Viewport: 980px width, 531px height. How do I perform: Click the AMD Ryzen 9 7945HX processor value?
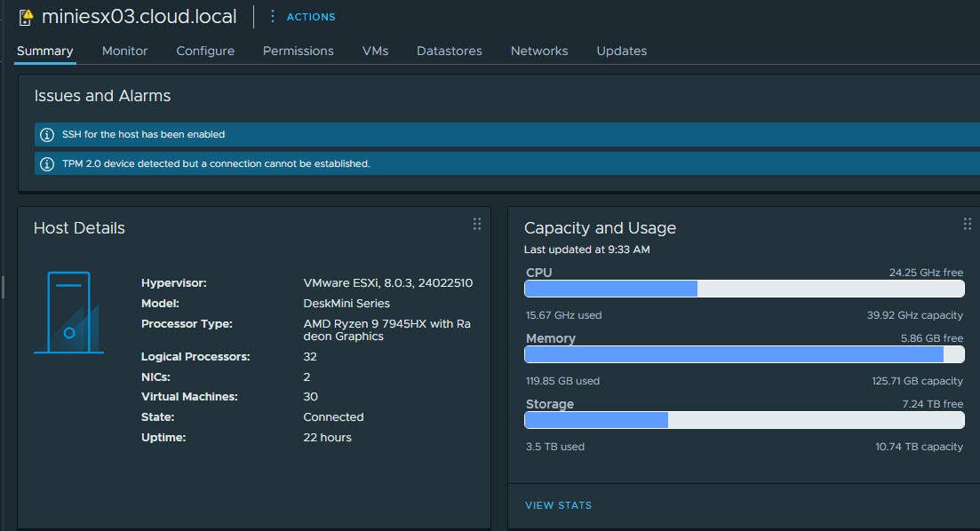386,329
